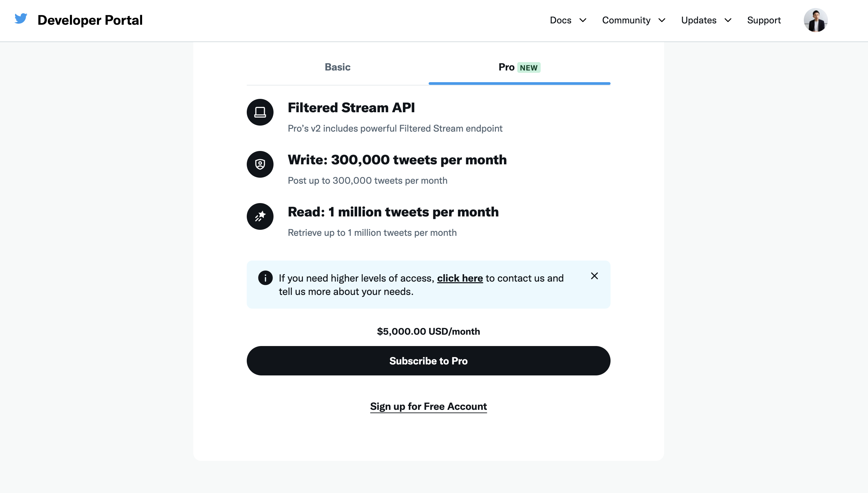Click the NEW badge on the Pro tab
The height and width of the screenshot is (493, 868).
tap(528, 68)
